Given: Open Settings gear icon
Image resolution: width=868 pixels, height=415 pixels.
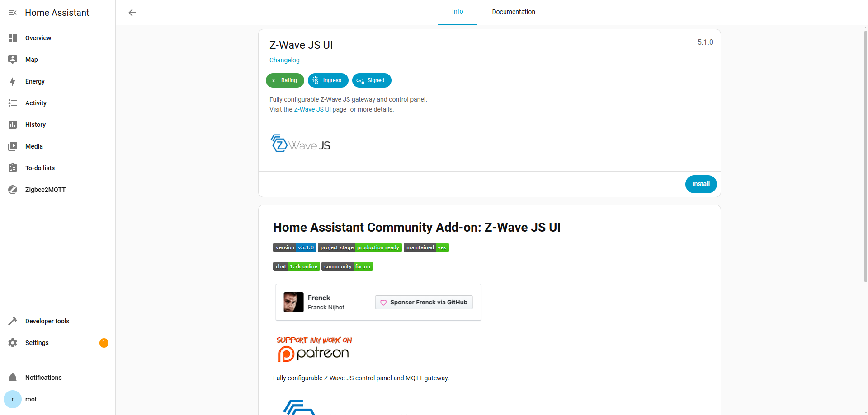Looking at the screenshot, I should 13,343.
